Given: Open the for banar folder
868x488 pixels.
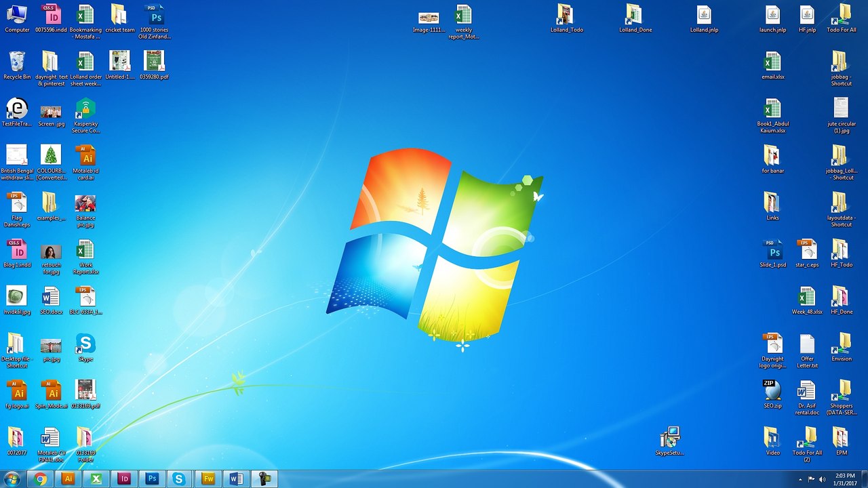Looking at the screenshot, I should tap(772, 159).
